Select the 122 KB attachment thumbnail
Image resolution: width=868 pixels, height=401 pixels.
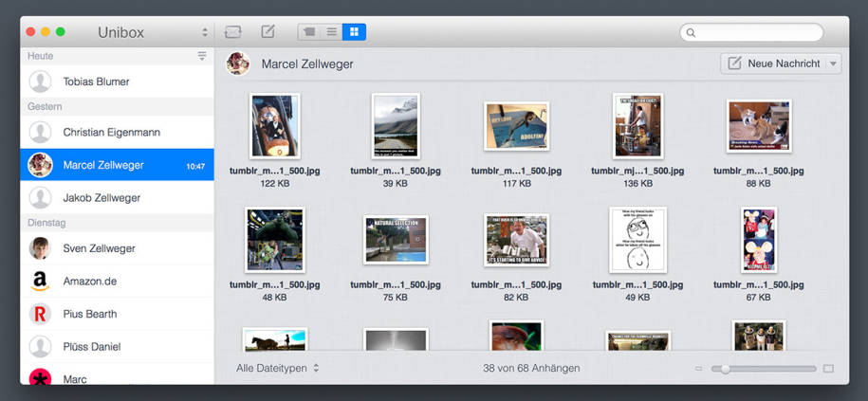pyautogui.click(x=274, y=126)
